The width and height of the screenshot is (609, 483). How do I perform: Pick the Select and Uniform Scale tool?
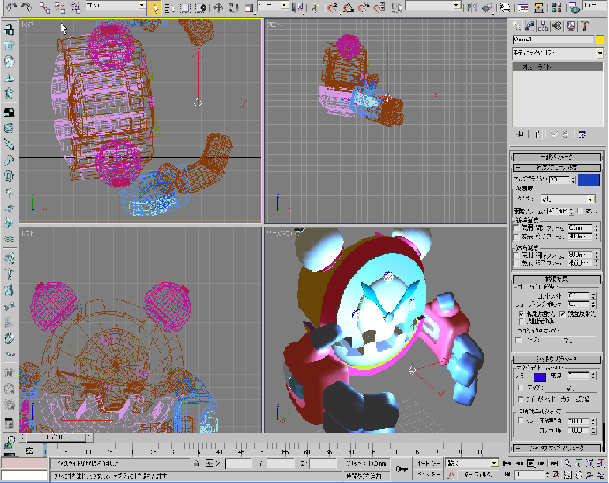pyautogui.click(x=249, y=8)
